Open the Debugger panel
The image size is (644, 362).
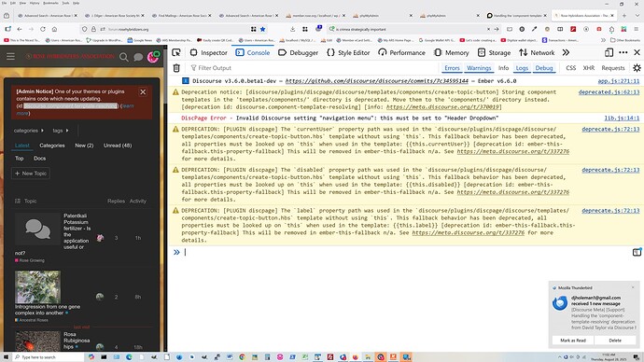(x=298, y=52)
